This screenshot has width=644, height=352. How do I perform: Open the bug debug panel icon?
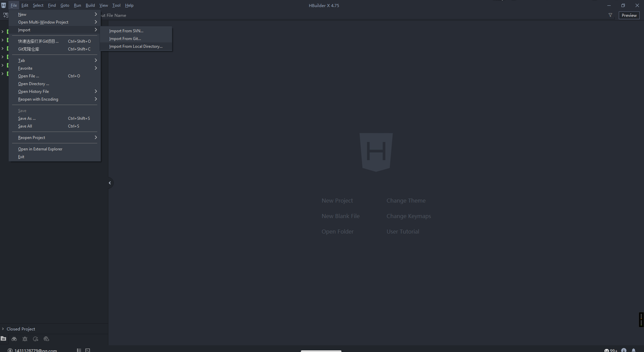point(25,339)
